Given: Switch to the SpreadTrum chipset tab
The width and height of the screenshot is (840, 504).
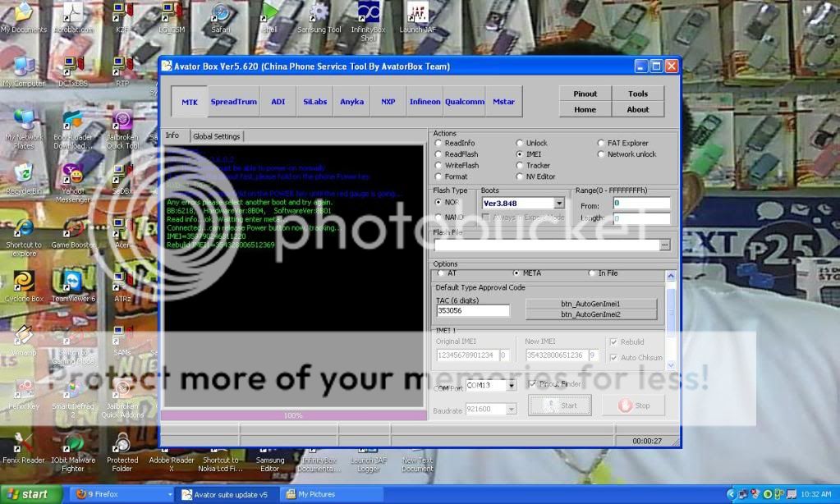Looking at the screenshot, I should pos(233,102).
